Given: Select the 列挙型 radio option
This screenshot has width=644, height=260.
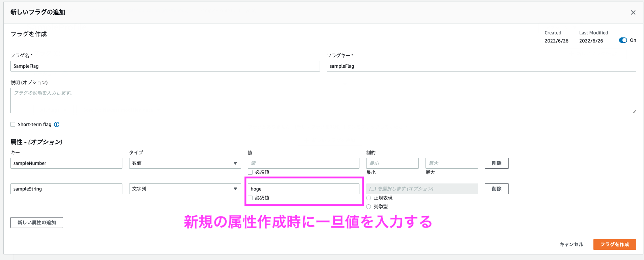Looking at the screenshot, I should point(369,207).
